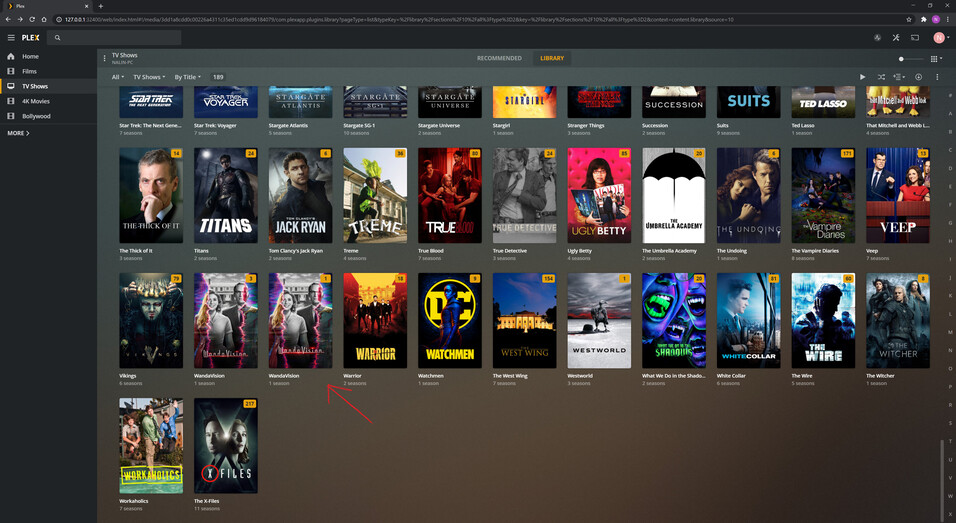
Task: Click the browser home icon
Action: [x=44, y=20]
